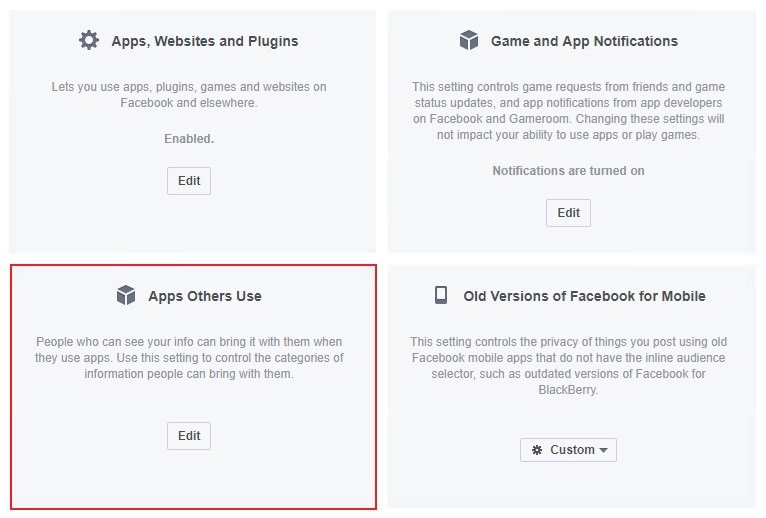Click the small gear icon inside the Custom button
The image size is (766, 518).
[537, 450]
